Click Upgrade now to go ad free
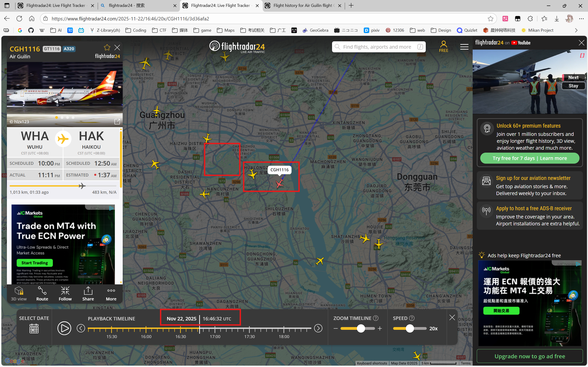Viewport: 588px width, 367px height. click(x=530, y=356)
